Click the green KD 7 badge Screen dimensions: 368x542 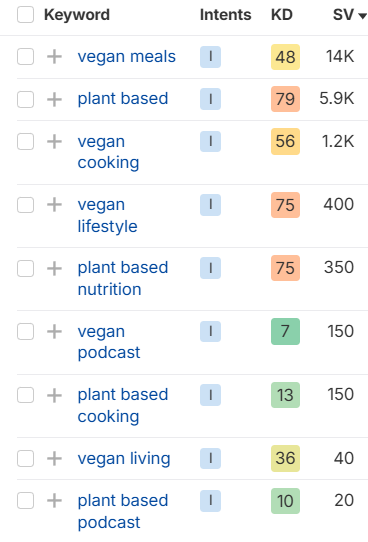(x=285, y=331)
